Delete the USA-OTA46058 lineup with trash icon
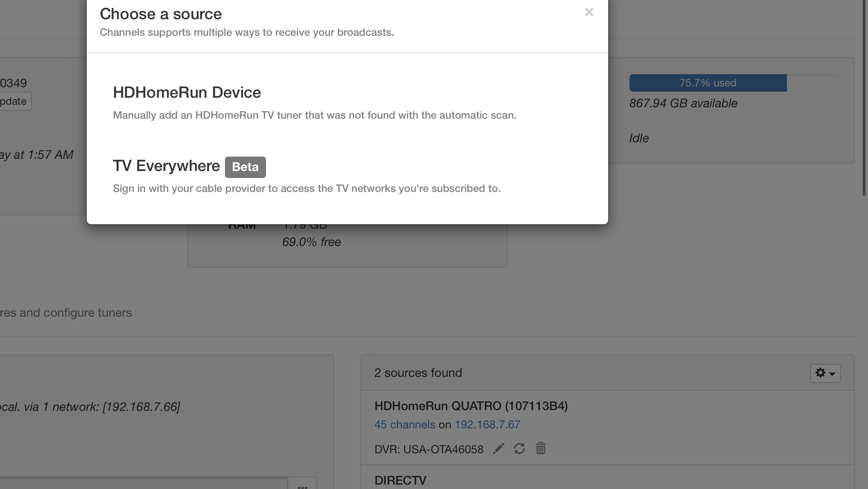The image size is (868, 489). [541, 448]
